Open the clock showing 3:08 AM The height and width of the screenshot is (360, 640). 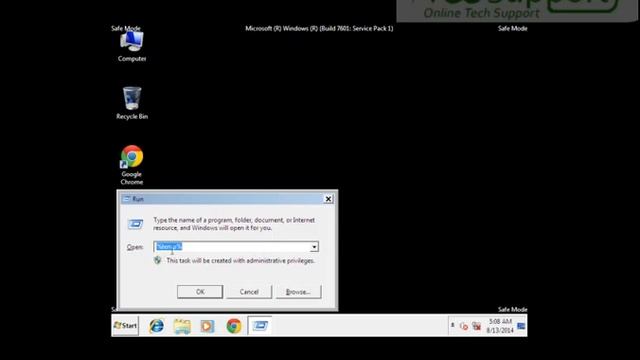500,326
